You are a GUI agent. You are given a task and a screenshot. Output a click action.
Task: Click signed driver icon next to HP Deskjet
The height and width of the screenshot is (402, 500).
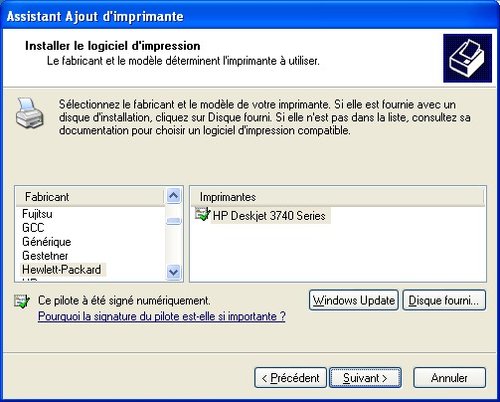[203, 214]
